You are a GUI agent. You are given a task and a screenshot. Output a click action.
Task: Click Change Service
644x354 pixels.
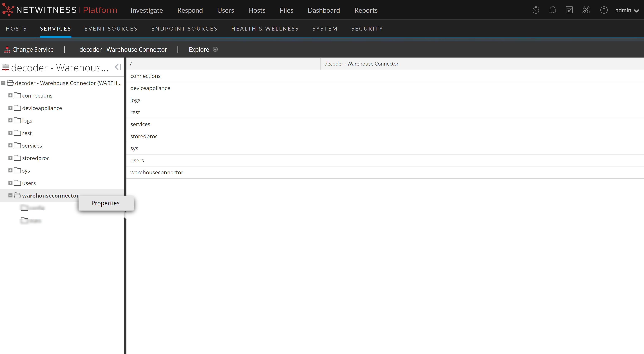(x=33, y=49)
